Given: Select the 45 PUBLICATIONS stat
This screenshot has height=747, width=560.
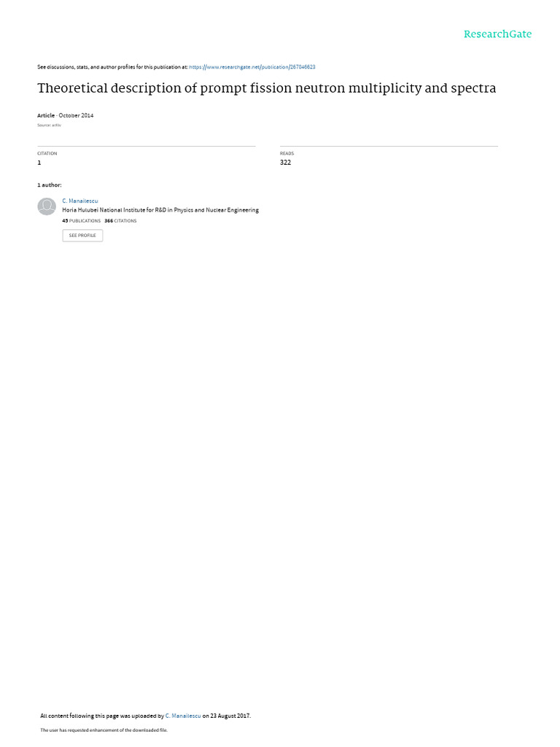Looking at the screenshot, I should 82,221.
